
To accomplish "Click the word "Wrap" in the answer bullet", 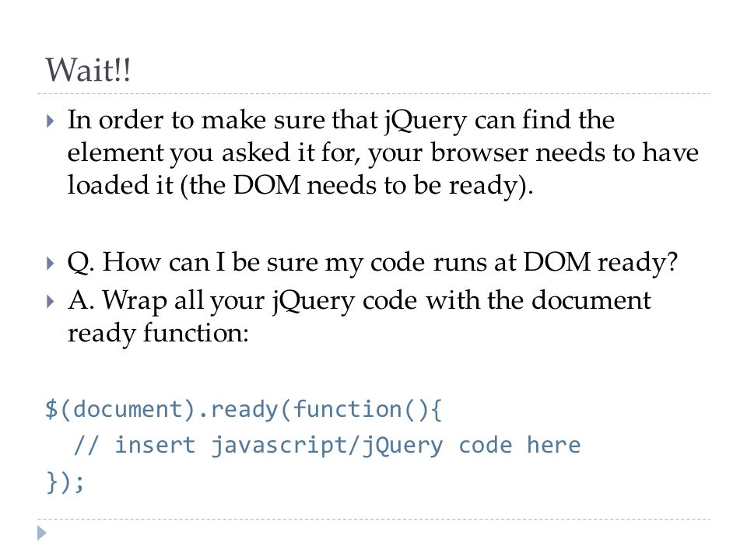I will click(135, 302).
